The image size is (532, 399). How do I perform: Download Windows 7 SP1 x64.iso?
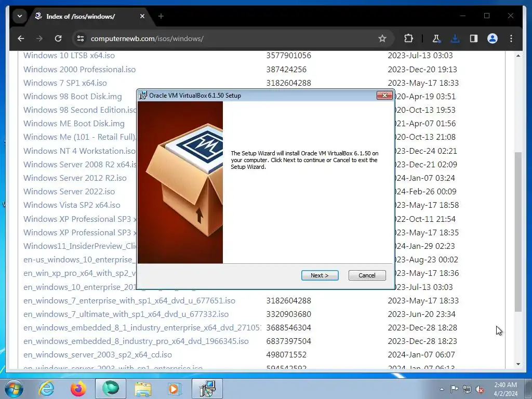tap(65, 83)
